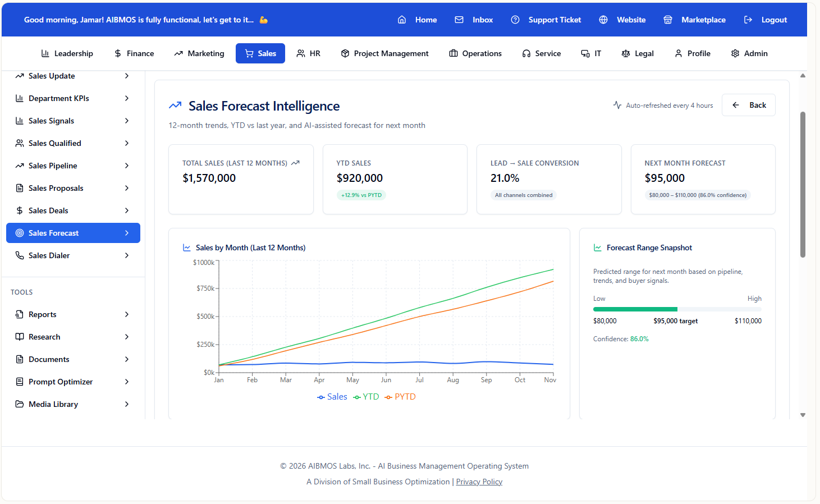Image resolution: width=820 pixels, height=504 pixels.
Task: Click the Profile person icon
Action: tap(679, 53)
